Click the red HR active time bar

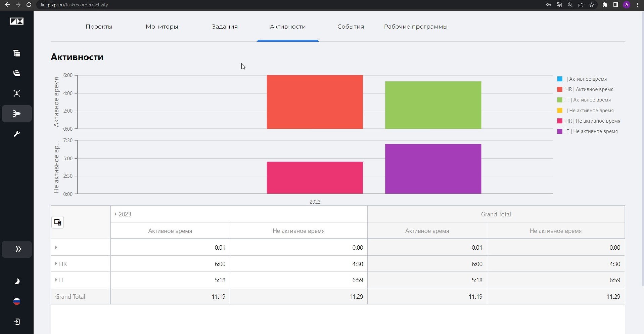click(315, 102)
